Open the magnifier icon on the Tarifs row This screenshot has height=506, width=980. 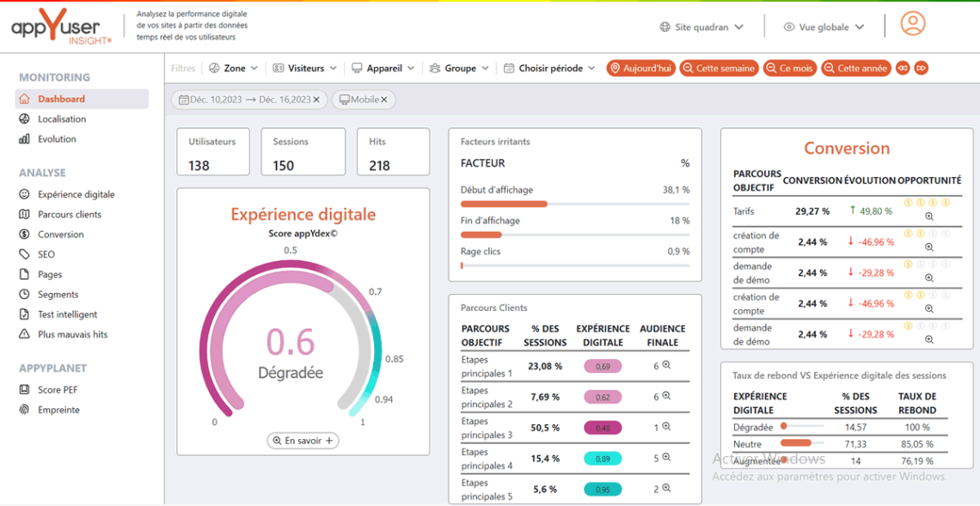click(x=930, y=216)
